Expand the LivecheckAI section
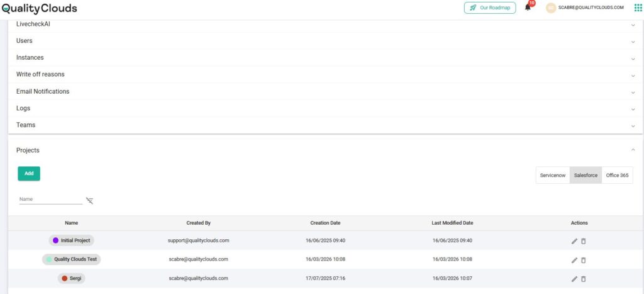Screen dimensions: 644x294 tap(633, 25)
